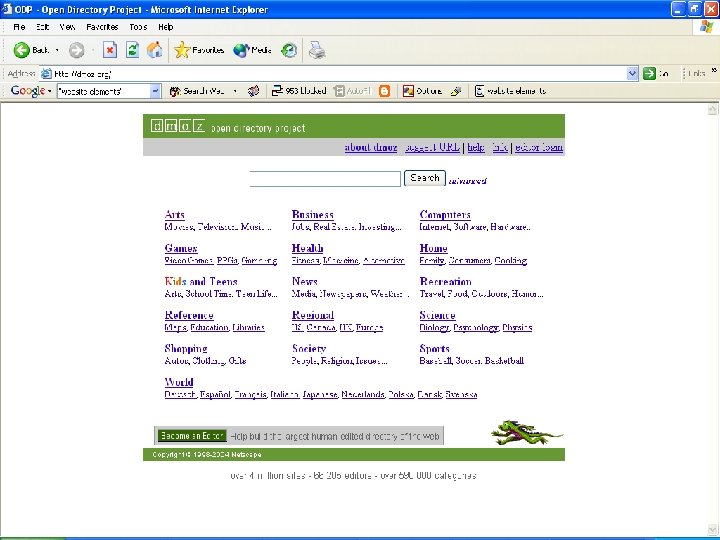720x540 pixels.
Task: Open the World category
Action: pos(179,382)
